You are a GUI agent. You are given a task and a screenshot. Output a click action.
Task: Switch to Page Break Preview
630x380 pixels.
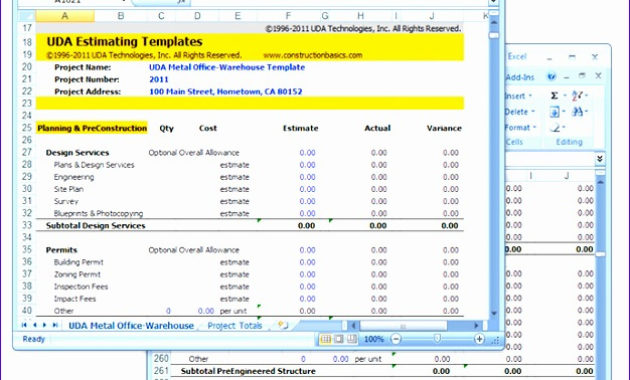pyautogui.click(x=352, y=339)
